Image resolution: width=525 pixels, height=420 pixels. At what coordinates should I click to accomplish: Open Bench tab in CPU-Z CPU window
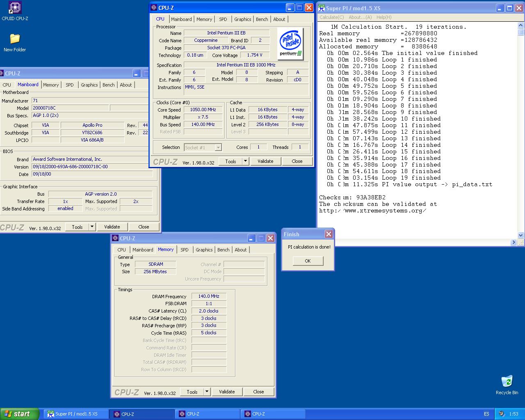262,19
